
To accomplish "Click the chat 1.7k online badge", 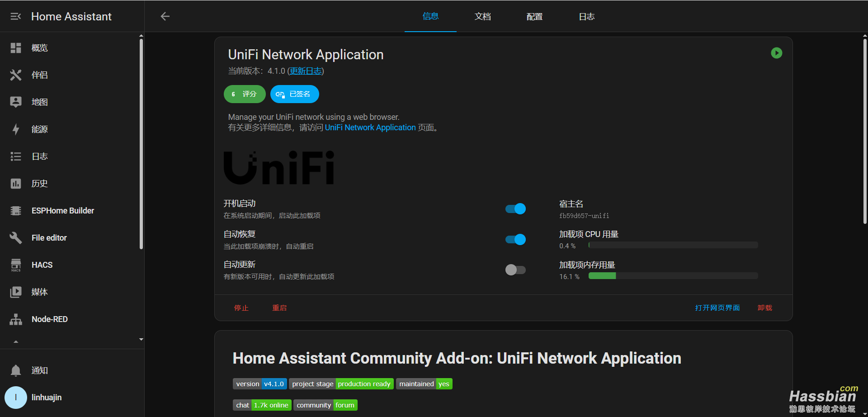I will (x=262, y=405).
